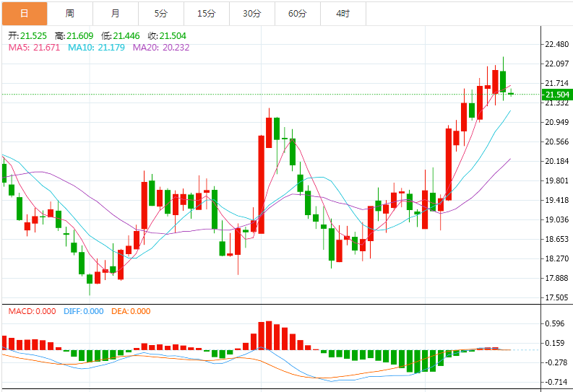This screenshot has height=392, width=573.
Task: Click the 18.270 price axis label
Action: point(557,258)
